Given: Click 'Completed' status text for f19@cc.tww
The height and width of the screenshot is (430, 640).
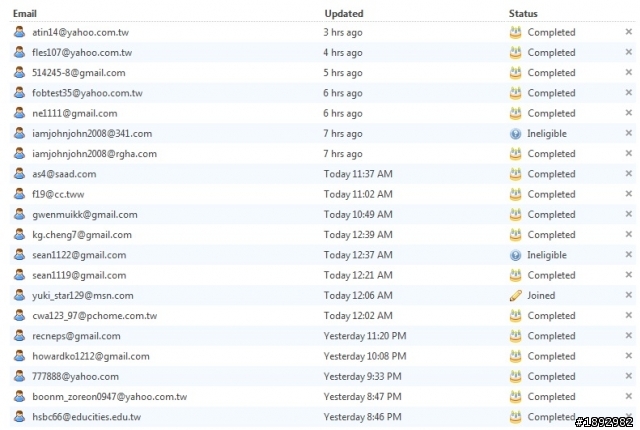Looking at the screenshot, I should pos(551,194).
